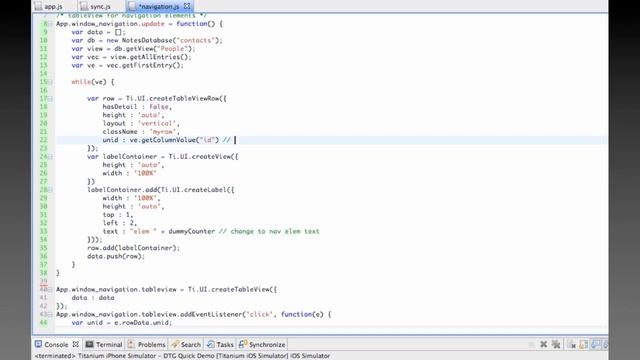Click 'hasDetail : false' on line 18
The image size is (640, 360).
(136, 107)
